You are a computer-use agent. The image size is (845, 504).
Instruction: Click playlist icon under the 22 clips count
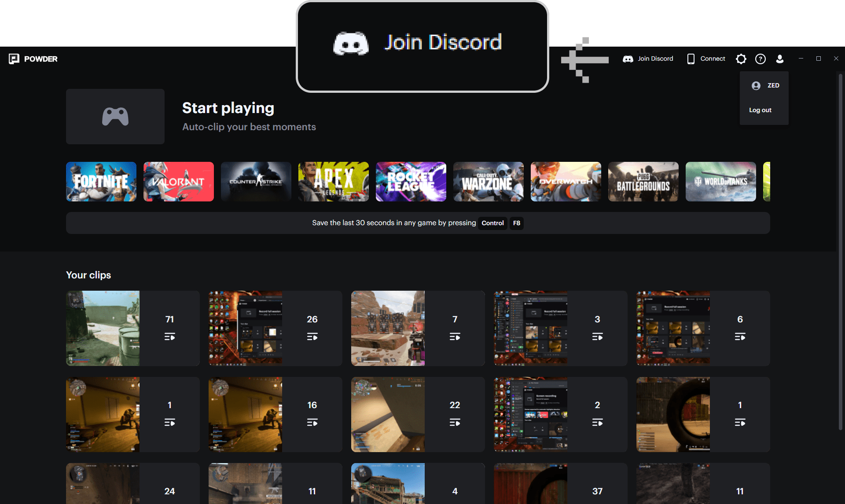(455, 423)
